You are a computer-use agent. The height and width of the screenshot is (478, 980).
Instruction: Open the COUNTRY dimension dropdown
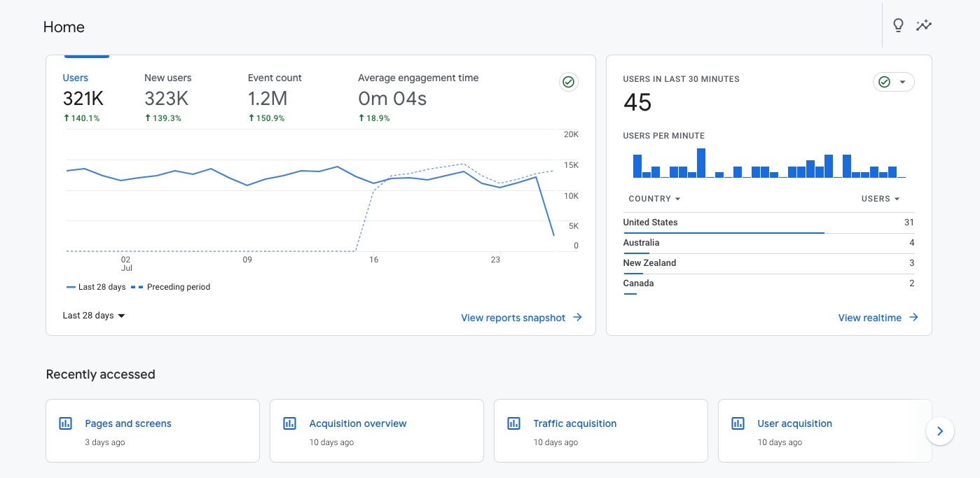coord(654,199)
